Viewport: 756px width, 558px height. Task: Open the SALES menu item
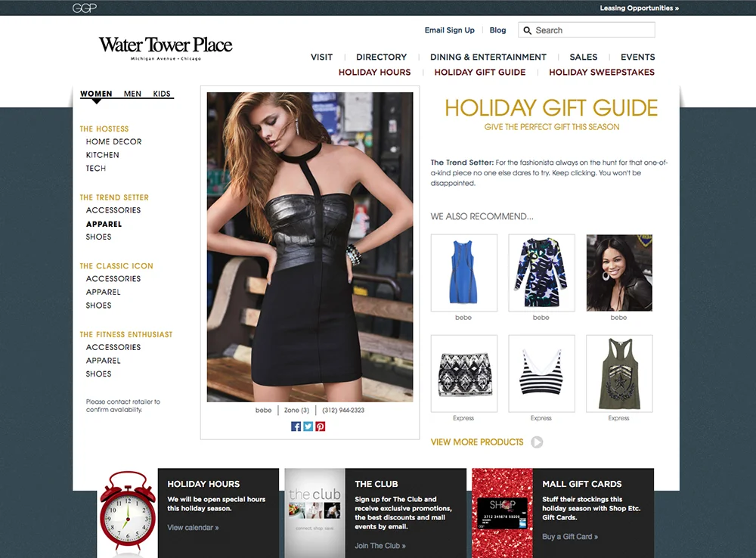(584, 57)
